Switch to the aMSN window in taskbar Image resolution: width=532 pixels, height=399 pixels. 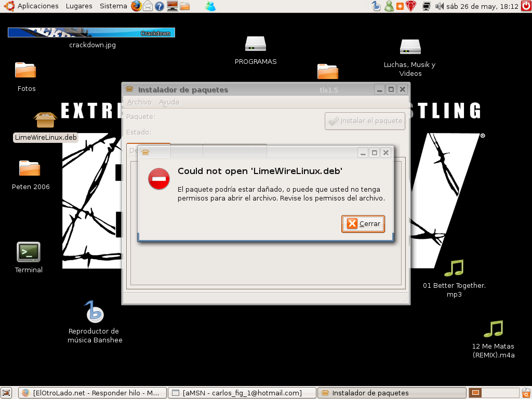(x=242, y=393)
